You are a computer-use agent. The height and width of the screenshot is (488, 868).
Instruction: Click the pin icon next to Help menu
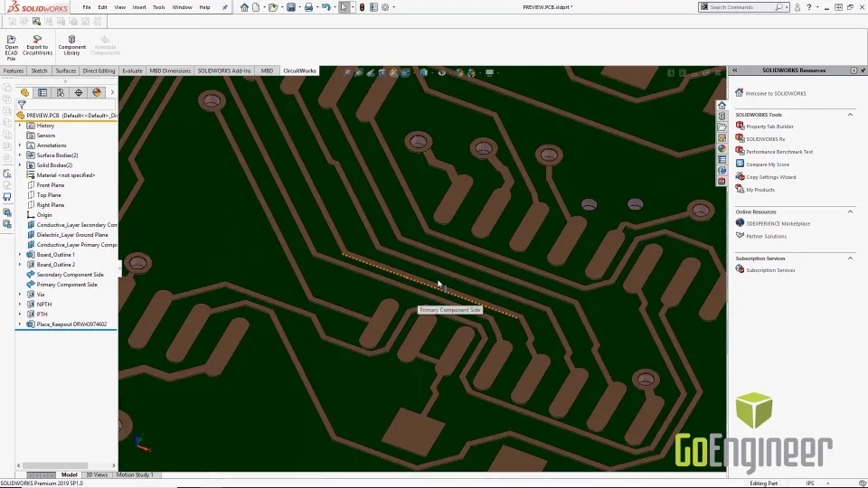click(x=225, y=7)
